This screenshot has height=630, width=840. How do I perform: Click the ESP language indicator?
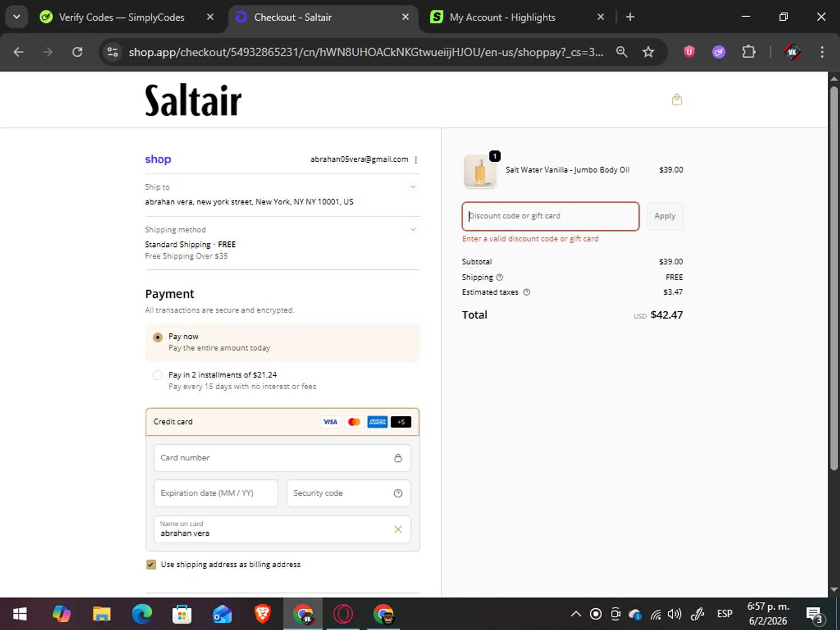(x=725, y=614)
